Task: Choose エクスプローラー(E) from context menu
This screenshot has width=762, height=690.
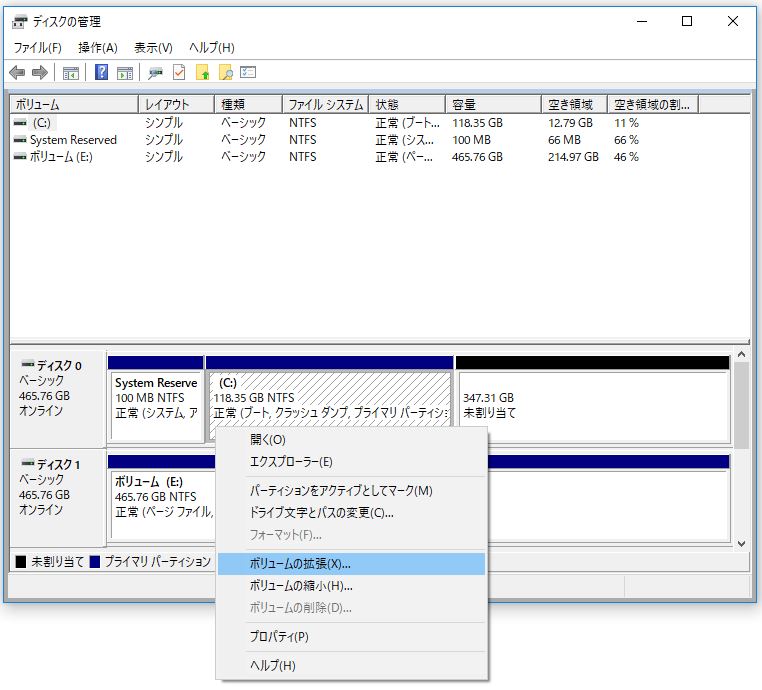Action: [x=351, y=462]
